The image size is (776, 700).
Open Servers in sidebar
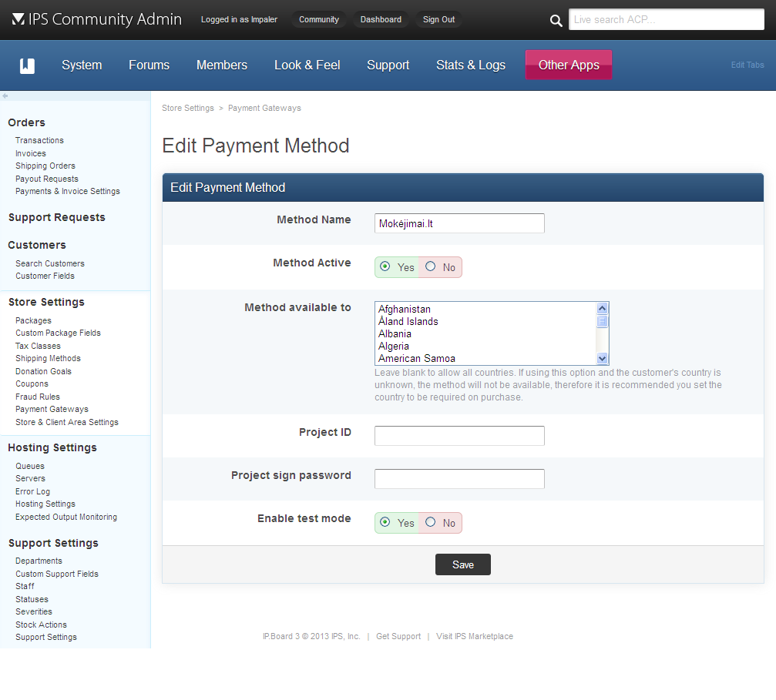click(x=30, y=478)
